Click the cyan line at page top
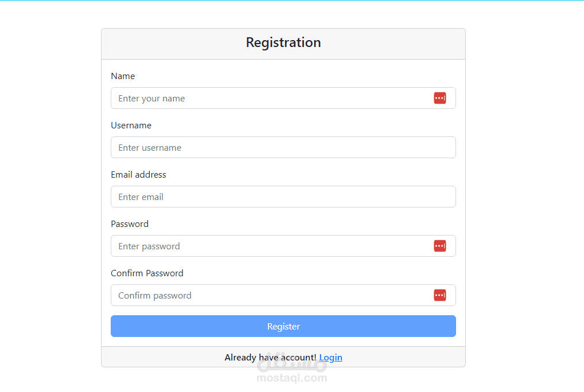 292,1
